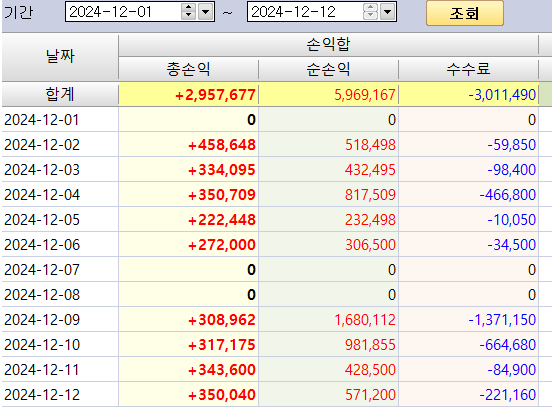
Task: Increase the start date with up spinner
Action: point(189,8)
